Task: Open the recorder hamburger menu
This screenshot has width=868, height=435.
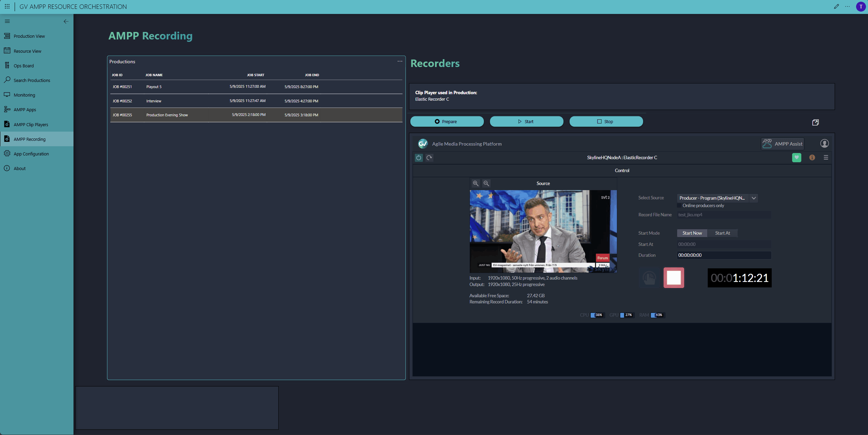Action: click(826, 157)
